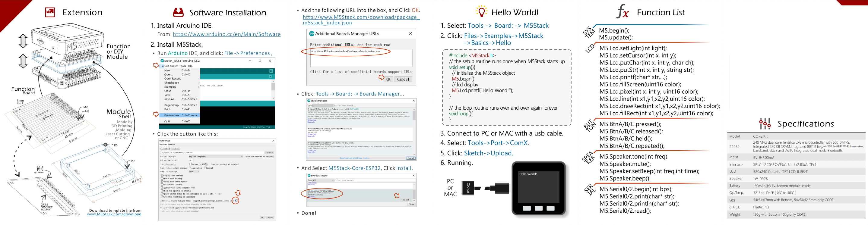Expand the Examples submenu
Image resolution: width=868 pixels, height=225 pixels.
pos(179,87)
